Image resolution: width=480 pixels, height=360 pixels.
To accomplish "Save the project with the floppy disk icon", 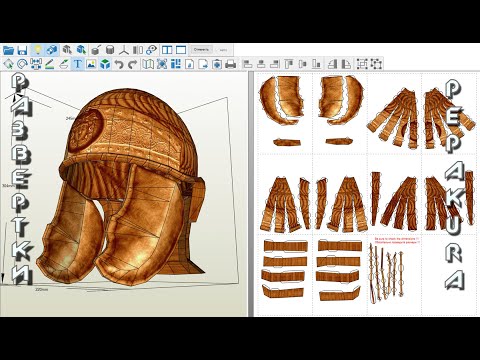I will point(22,50).
